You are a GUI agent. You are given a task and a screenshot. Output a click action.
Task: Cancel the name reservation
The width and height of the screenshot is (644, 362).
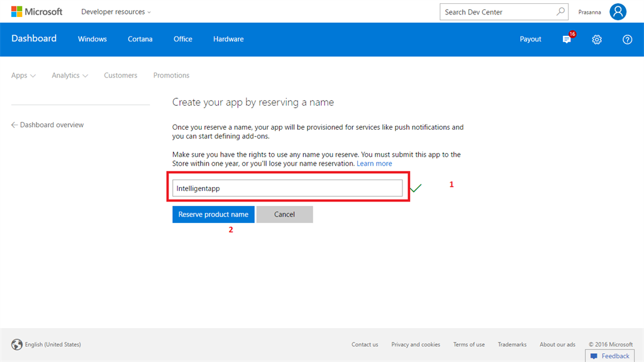pos(285,214)
